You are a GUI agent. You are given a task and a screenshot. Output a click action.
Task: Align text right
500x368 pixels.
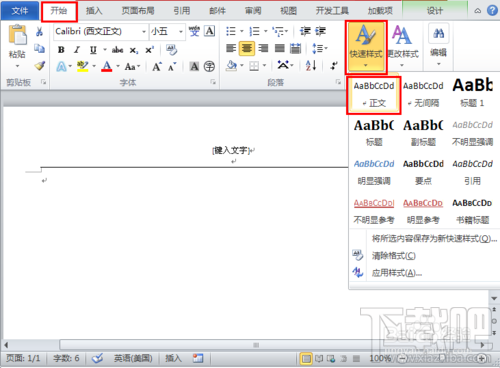[x=263, y=48]
